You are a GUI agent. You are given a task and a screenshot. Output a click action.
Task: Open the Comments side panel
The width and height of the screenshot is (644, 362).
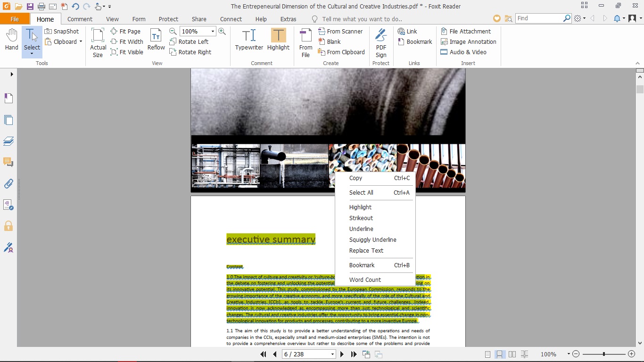(x=8, y=162)
